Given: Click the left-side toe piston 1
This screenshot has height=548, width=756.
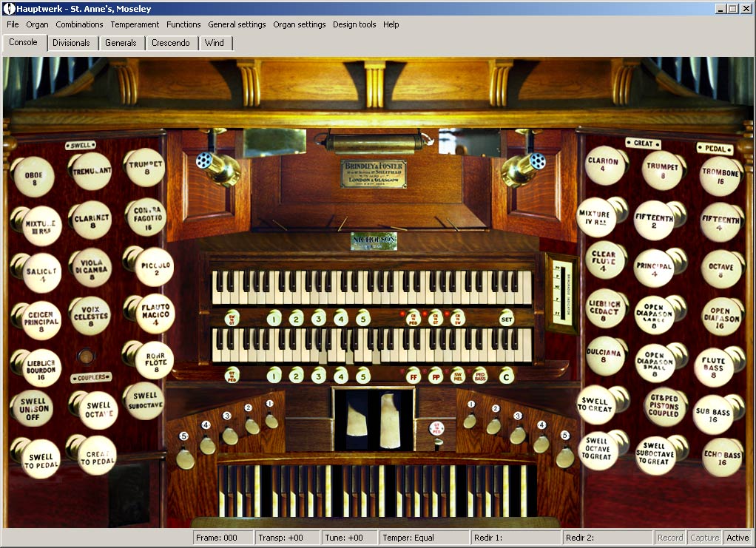Looking at the screenshot, I should point(271,420).
